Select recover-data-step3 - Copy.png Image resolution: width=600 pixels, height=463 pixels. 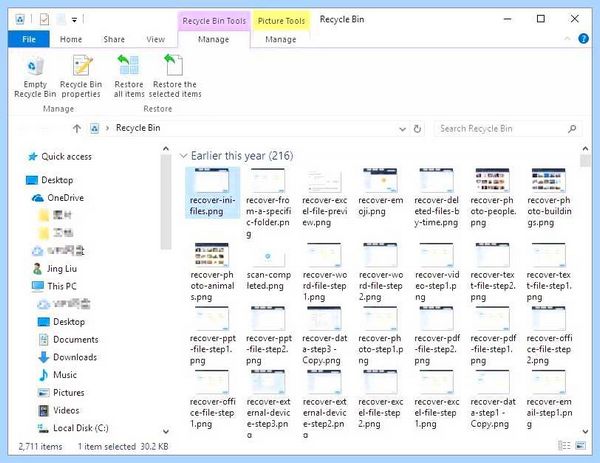click(324, 336)
